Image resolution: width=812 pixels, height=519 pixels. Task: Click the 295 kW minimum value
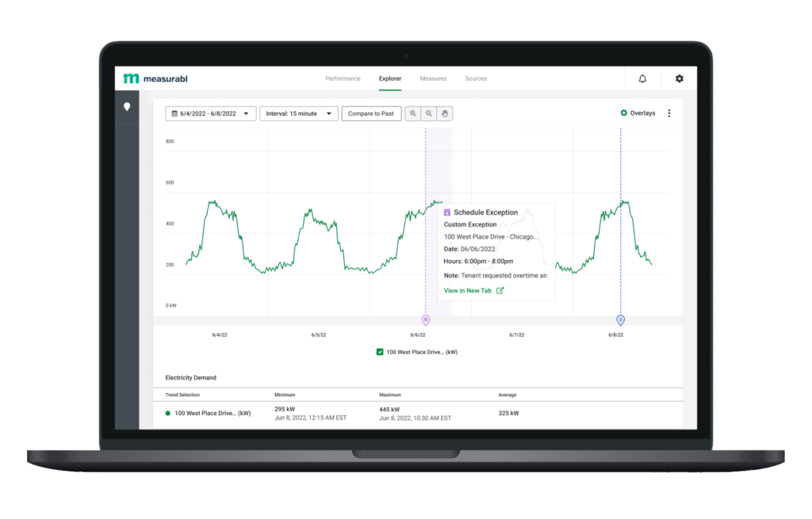285,409
